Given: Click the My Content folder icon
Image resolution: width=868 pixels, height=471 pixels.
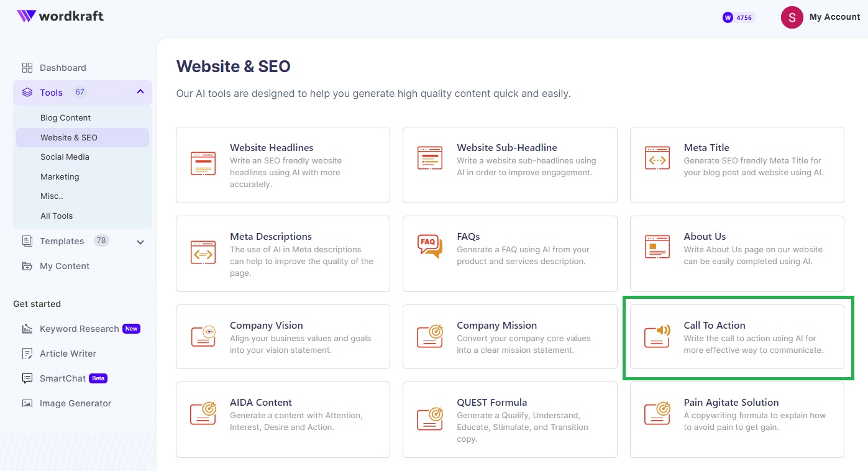Looking at the screenshot, I should [x=27, y=266].
